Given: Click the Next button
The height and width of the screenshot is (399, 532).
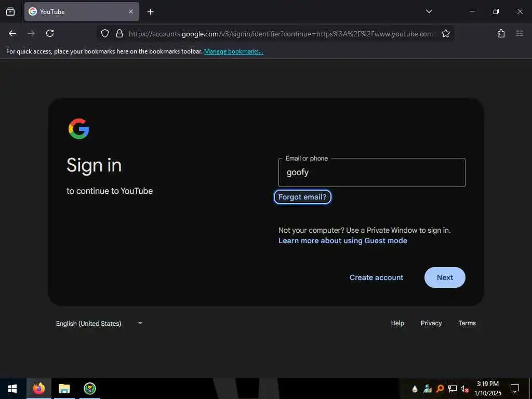Looking at the screenshot, I should pyautogui.click(x=445, y=277).
